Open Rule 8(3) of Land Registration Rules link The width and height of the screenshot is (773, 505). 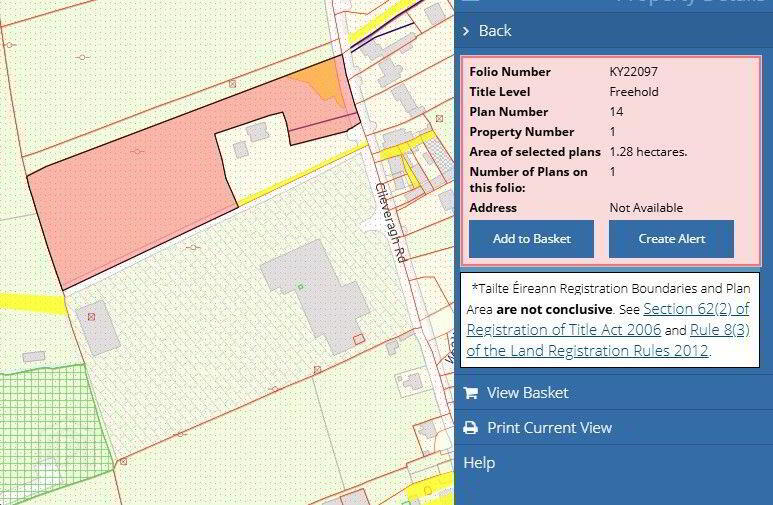click(x=608, y=340)
